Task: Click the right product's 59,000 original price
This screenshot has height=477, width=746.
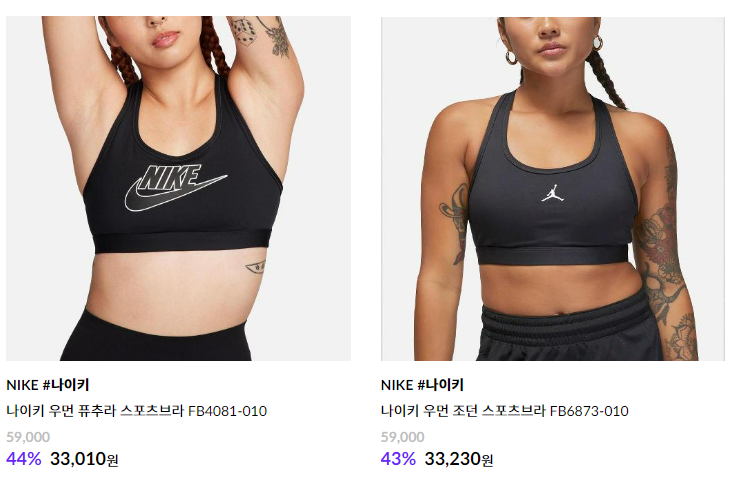Action: coord(403,437)
